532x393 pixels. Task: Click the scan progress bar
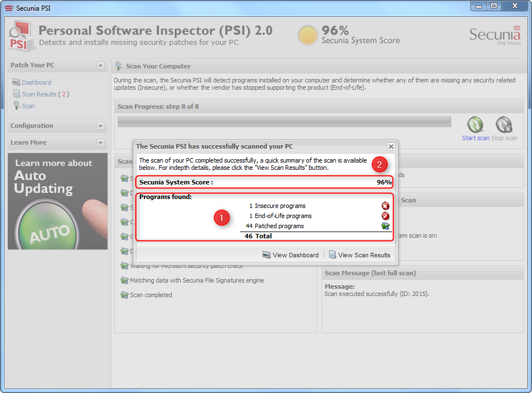pyautogui.click(x=284, y=122)
